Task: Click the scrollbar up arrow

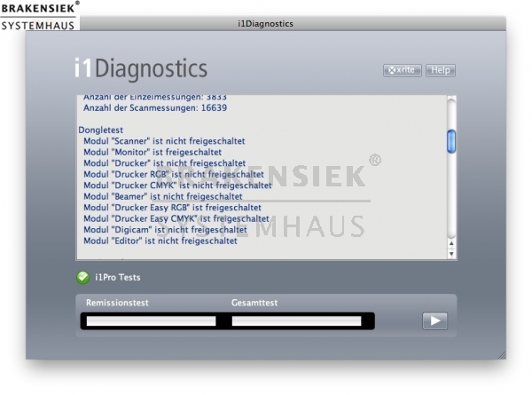Action: (451, 243)
